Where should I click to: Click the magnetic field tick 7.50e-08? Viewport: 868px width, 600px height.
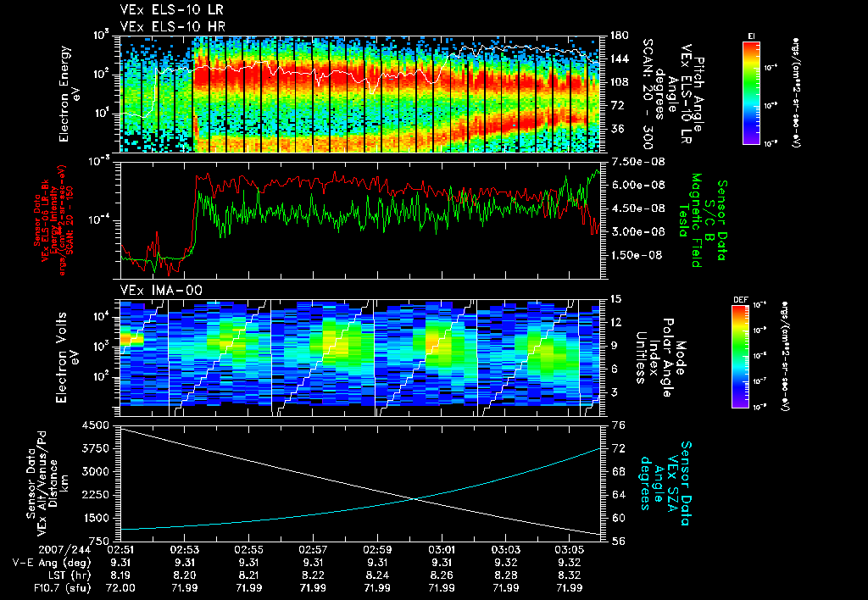coord(638,162)
